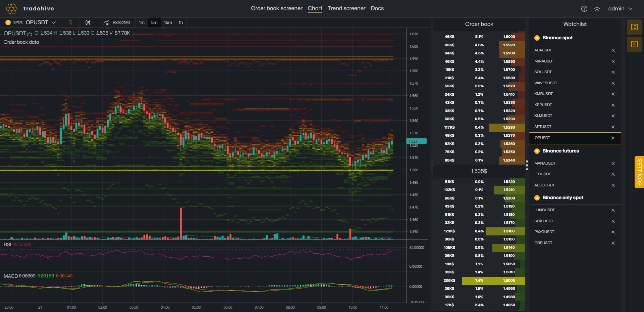This screenshot has width=644, height=312.
Task: Open the vertical SETTINGS tab
Action: coord(639,172)
